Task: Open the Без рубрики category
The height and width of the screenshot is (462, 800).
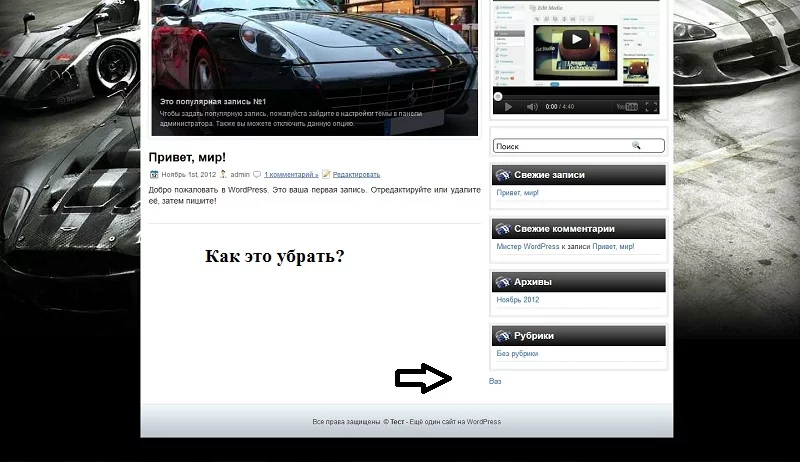Action: pyautogui.click(x=517, y=353)
